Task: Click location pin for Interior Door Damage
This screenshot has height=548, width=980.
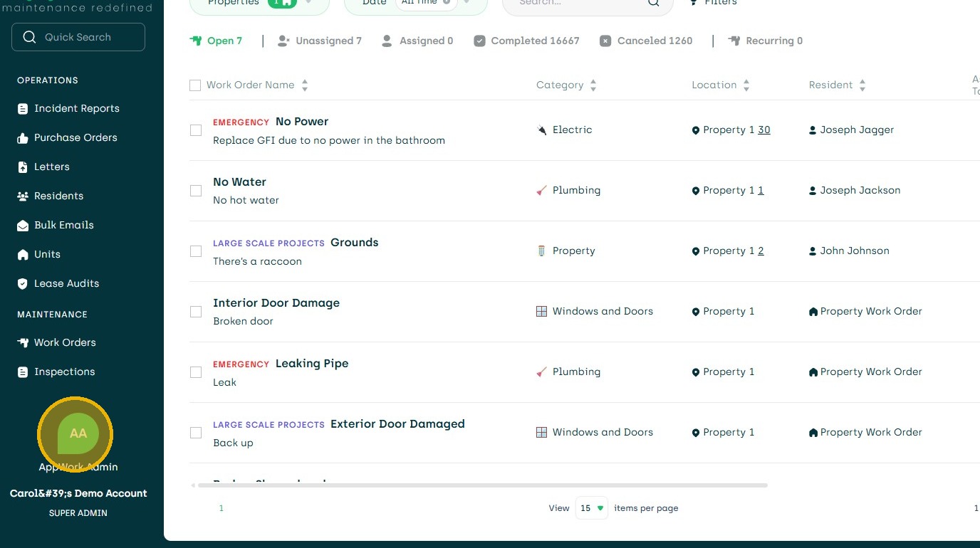Action: [x=696, y=312]
